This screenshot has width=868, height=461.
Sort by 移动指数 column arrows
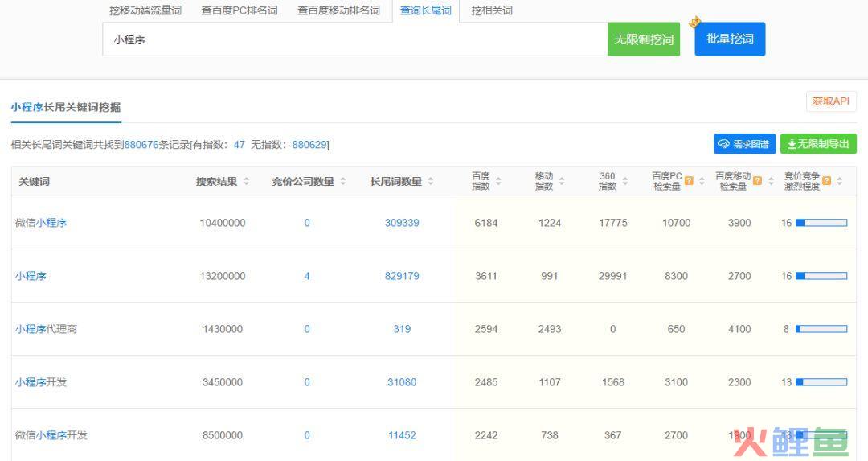click(562, 181)
